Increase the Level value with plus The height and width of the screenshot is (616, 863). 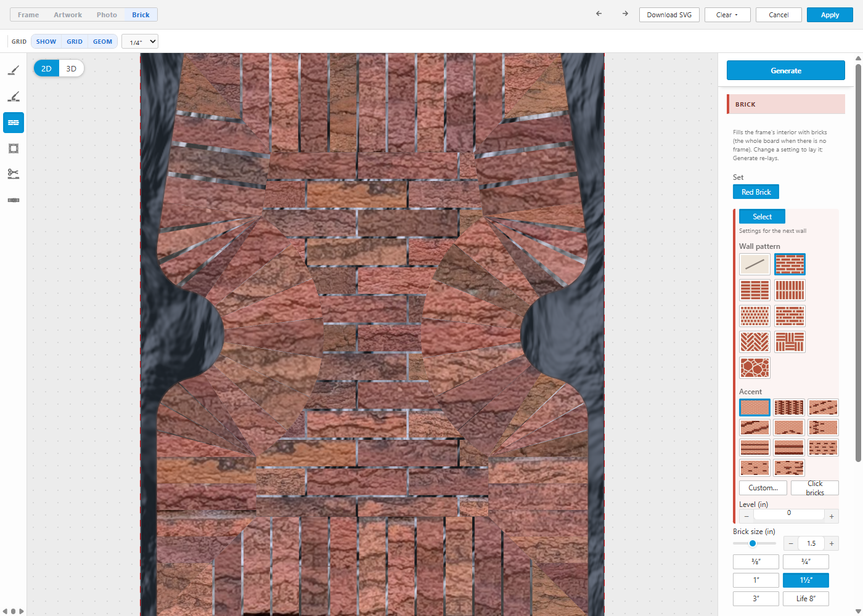pos(832,516)
